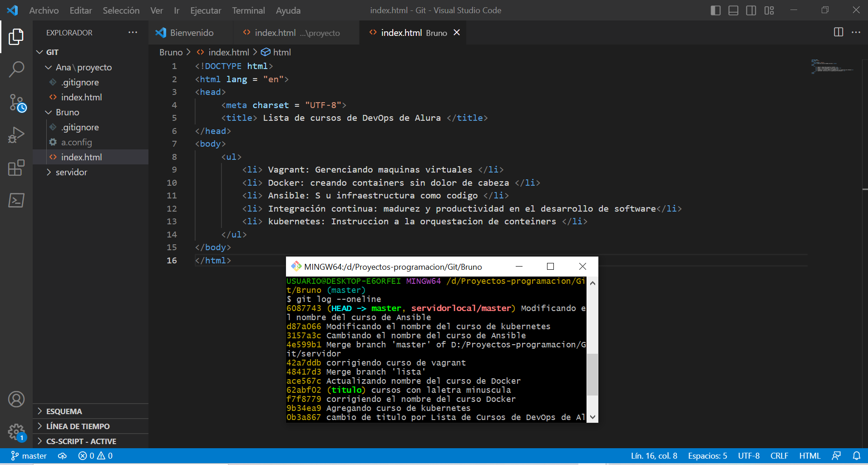This screenshot has height=465, width=868.
Task: Open the terminal-like activity bar icon
Action: point(16,200)
